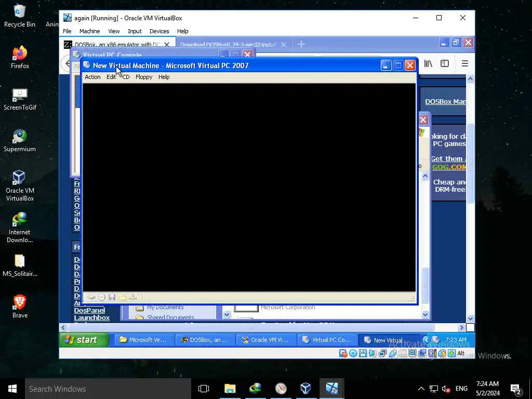The height and width of the screenshot is (399, 532).
Task: Click VirtualBox CPU load indicator icon
Action: point(432,353)
